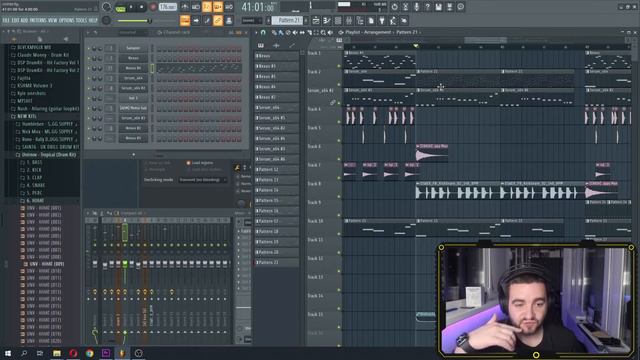640x360 pixels.
Task: Toggle the metronome icon
Action: 184,7
